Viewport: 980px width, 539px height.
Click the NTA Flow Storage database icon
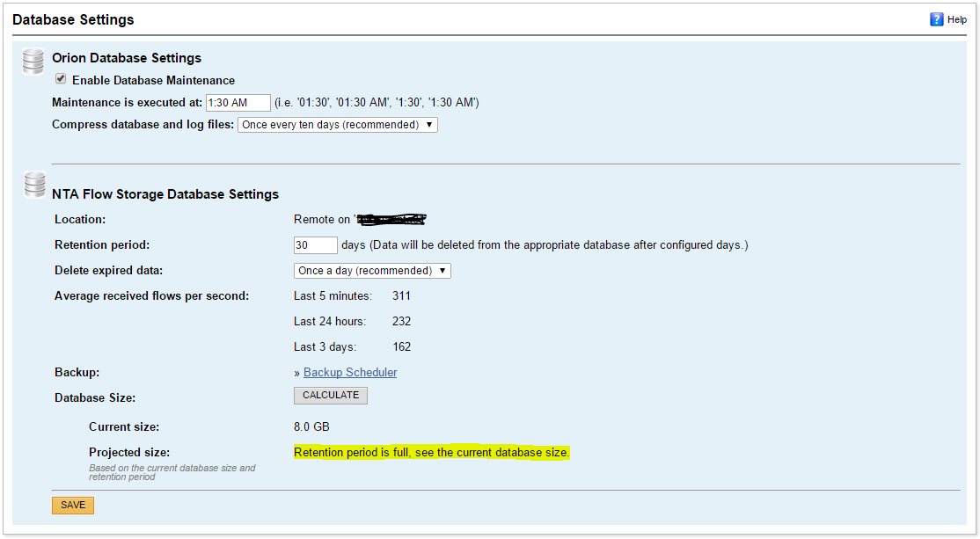click(34, 185)
